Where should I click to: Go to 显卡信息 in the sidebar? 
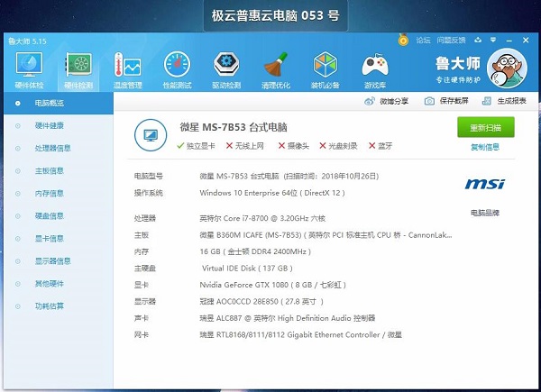click(x=49, y=238)
